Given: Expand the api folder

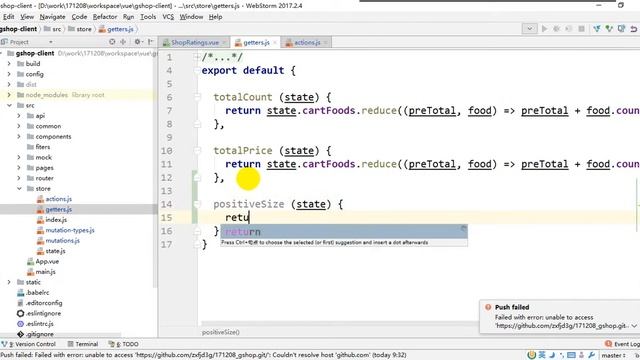Looking at the screenshot, I should (19, 116).
